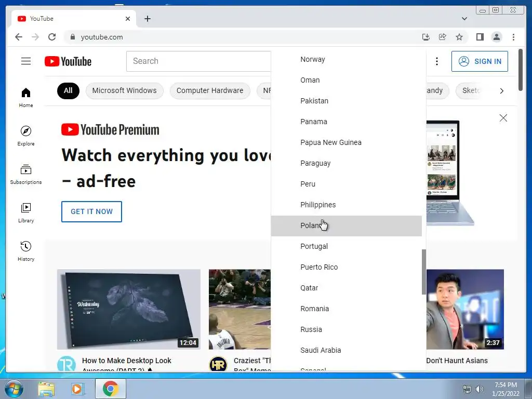Choose Russia from location list
The height and width of the screenshot is (399, 532).
346,329
